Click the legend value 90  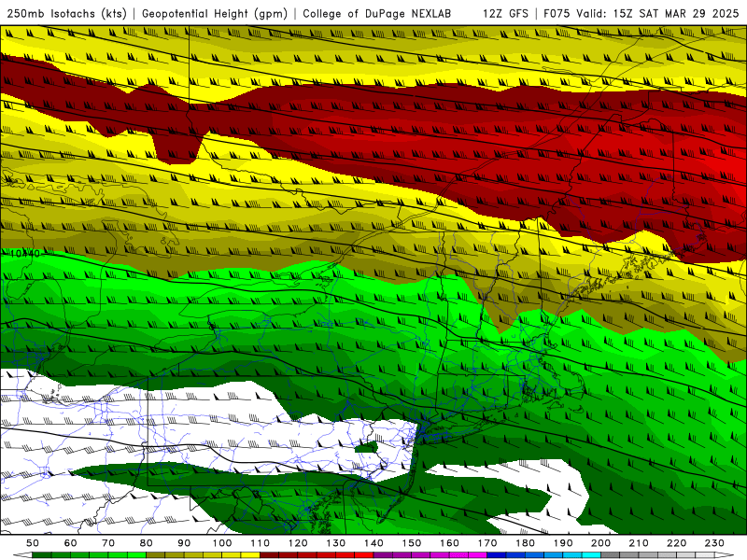click(184, 543)
